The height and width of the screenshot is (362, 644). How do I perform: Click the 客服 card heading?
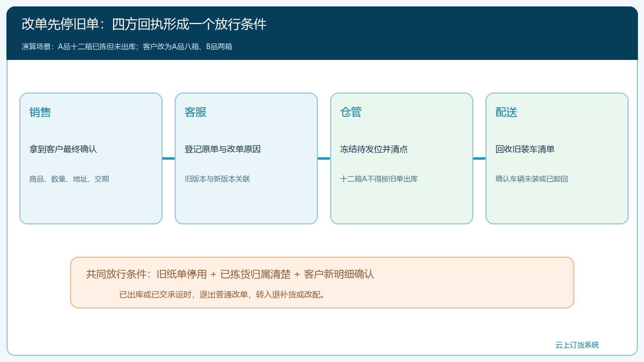point(196,112)
